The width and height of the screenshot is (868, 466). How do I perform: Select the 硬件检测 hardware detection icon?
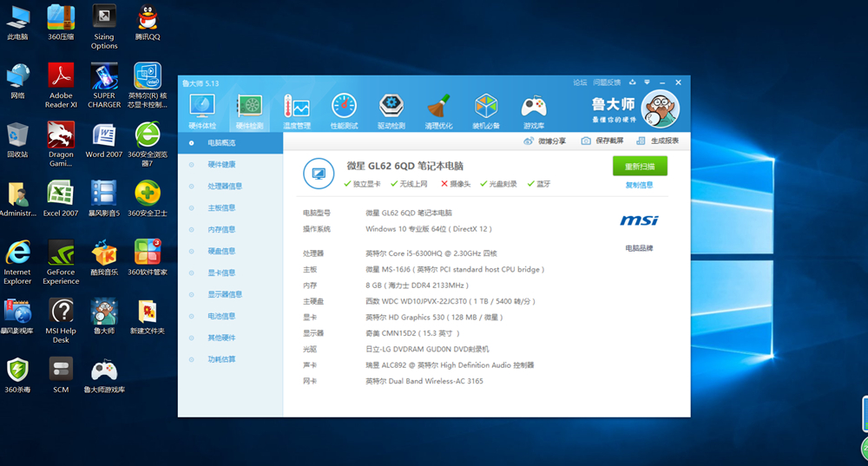click(250, 111)
